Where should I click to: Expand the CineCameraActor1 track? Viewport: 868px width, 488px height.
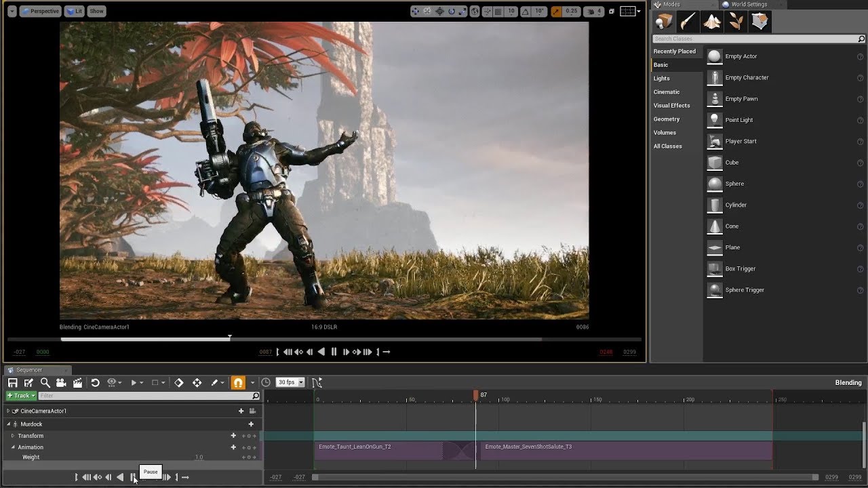(x=8, y=411)
